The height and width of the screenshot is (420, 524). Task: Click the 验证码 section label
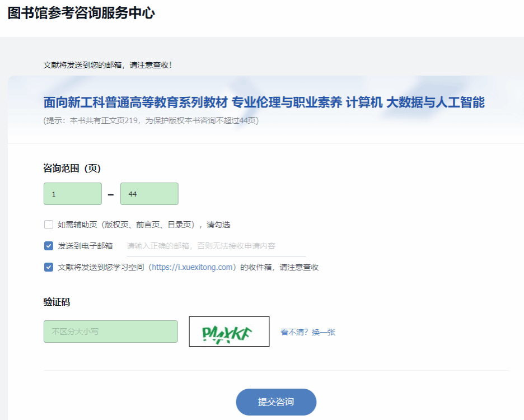click(57, 302)
